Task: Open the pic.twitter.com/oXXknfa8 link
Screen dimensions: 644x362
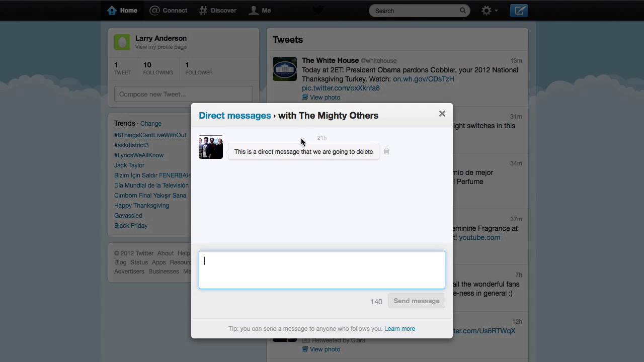Action: 341,88
